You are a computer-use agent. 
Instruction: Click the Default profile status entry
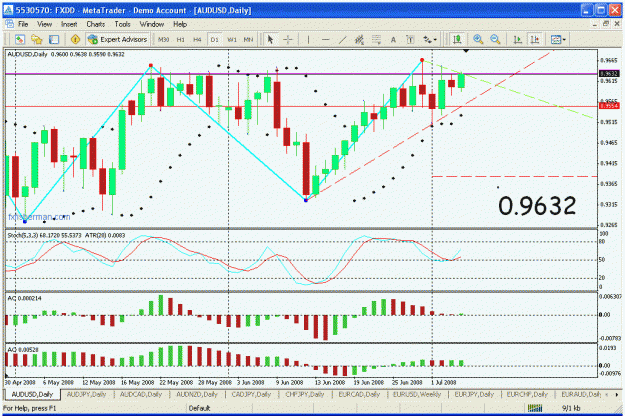(199, 408)
